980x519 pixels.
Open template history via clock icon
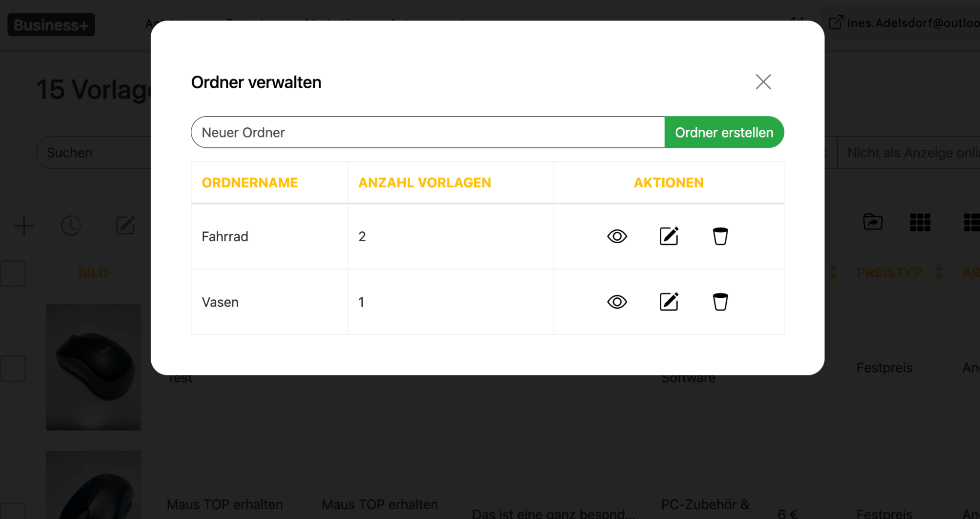coord(71,226)
